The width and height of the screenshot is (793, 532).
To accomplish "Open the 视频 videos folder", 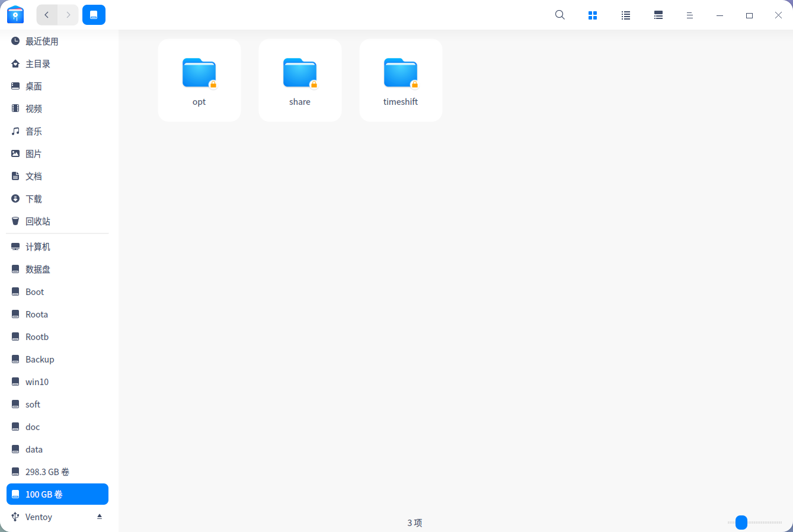I will [x=57, y=109].
